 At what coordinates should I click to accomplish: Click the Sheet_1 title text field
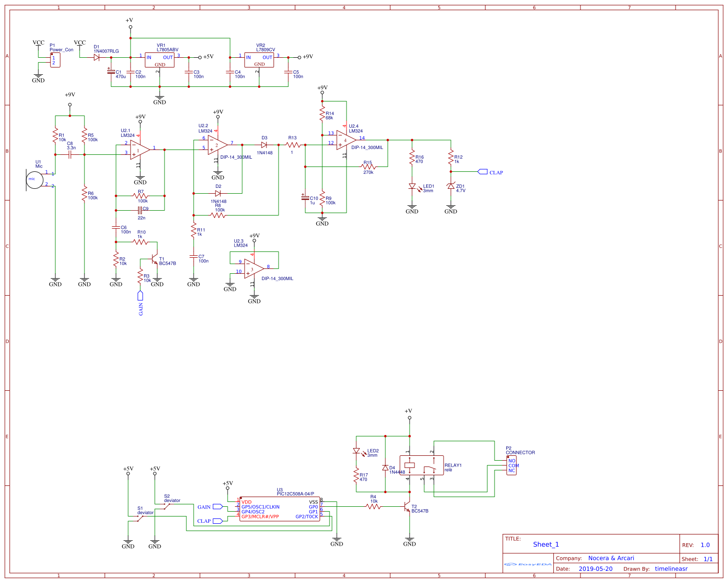546,545
